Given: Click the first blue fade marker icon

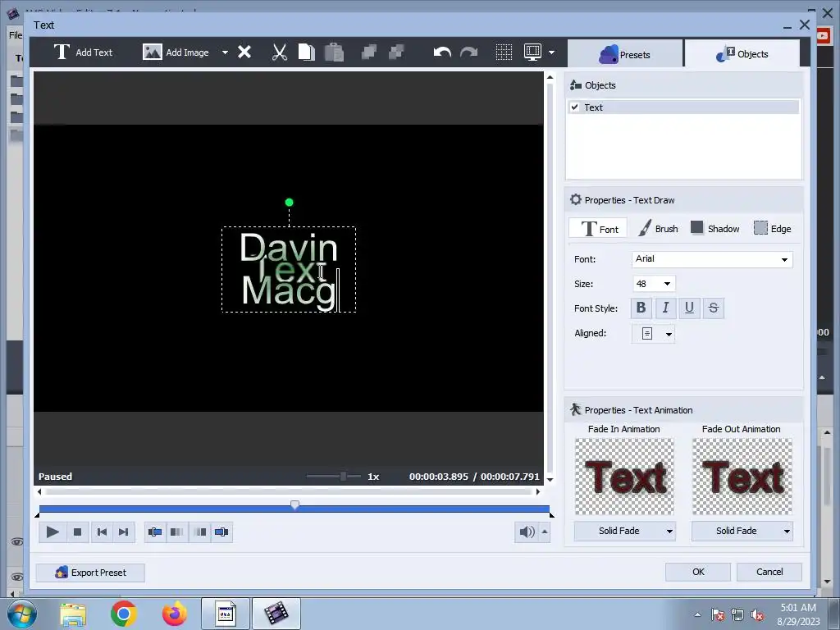Looking at the screenshot, I should point(155,532).
